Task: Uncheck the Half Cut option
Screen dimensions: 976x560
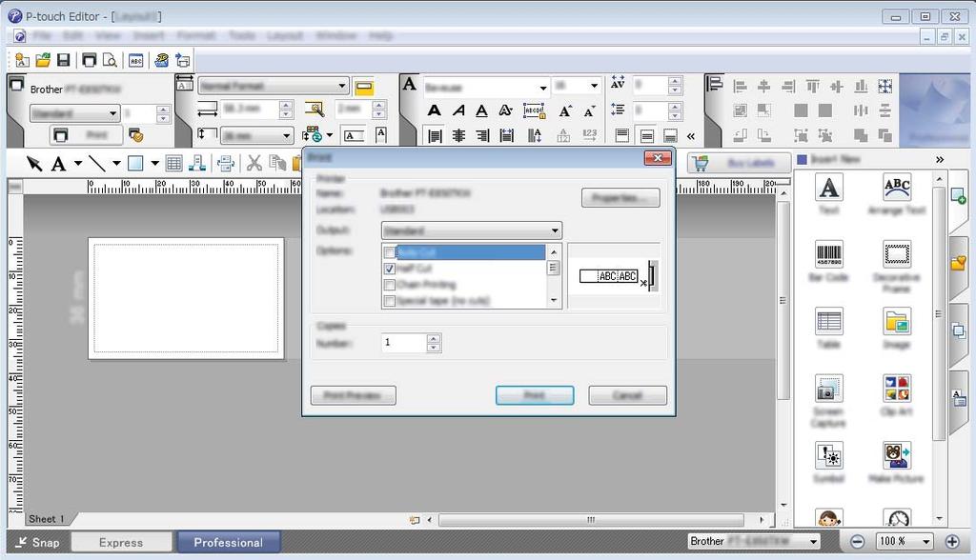Action: (x=390, y=269)
